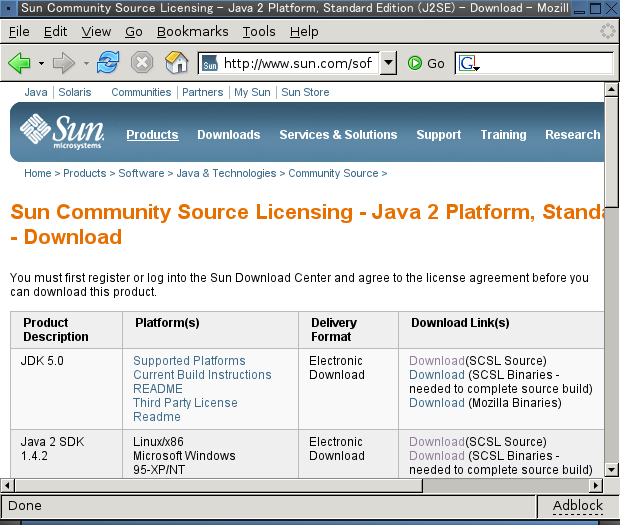Open the My Sun link
This screenshot has height=525, width=620.
coord(252,92)
